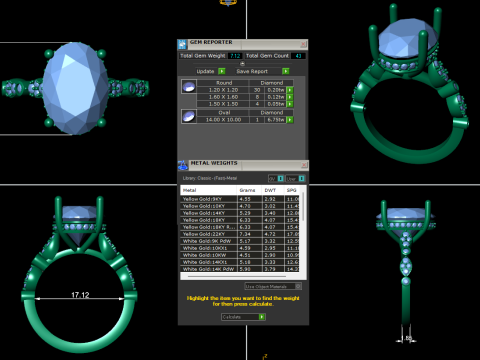This screenshot has height=360, width=480.
Task: Click the Total Gem Count label
Action: pos(267,56)
